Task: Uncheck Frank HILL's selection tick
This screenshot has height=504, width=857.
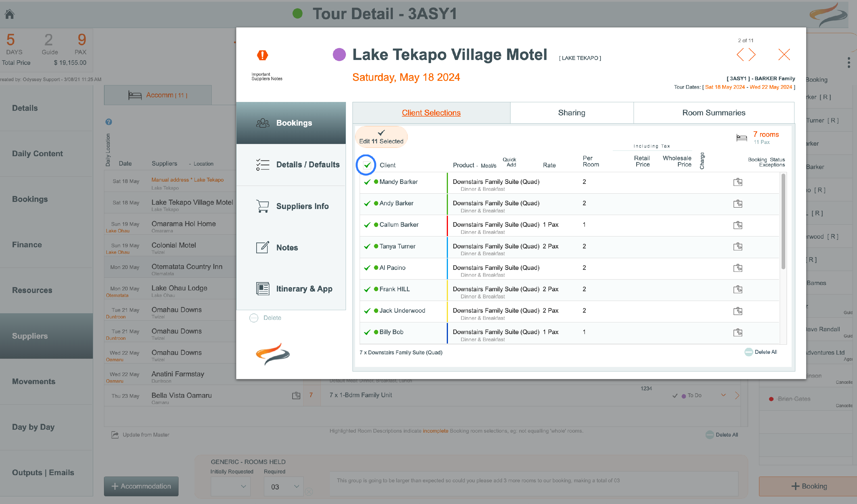Action: pos(367,289)
